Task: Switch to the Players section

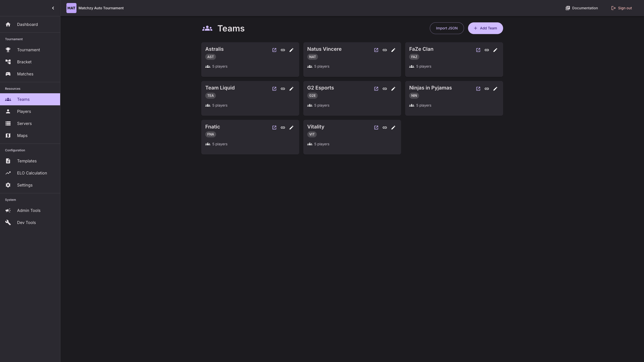Action: tap(24, 111)
